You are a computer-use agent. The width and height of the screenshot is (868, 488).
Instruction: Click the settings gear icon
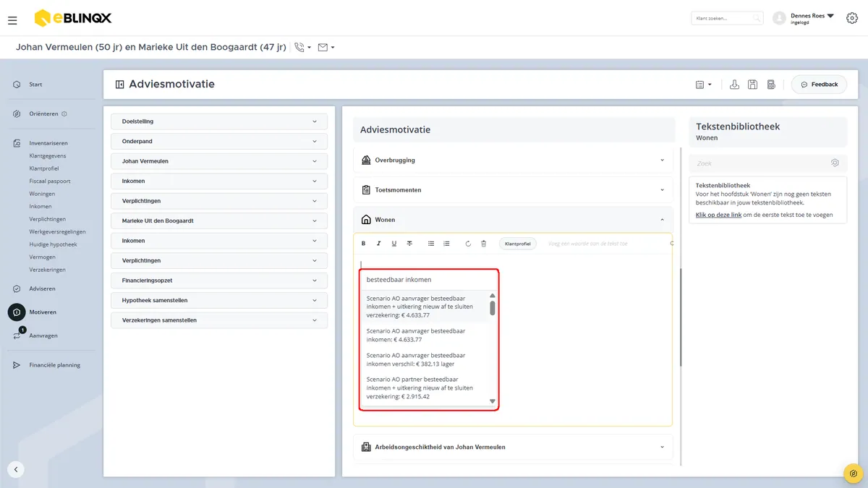pyautogui.click(x=851, y=18)
